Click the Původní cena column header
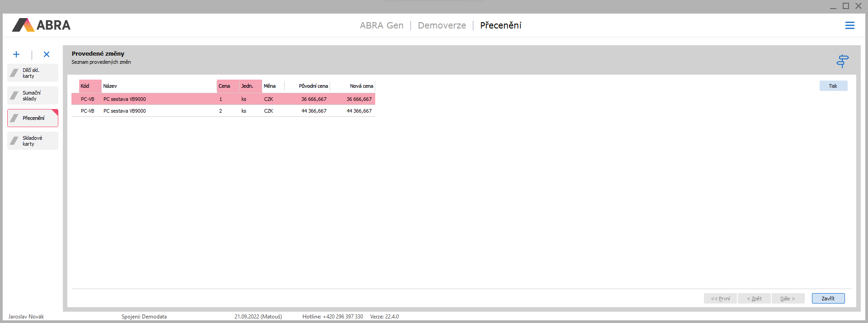Viewport: 868px width, 323px height. tap(313, 86)
